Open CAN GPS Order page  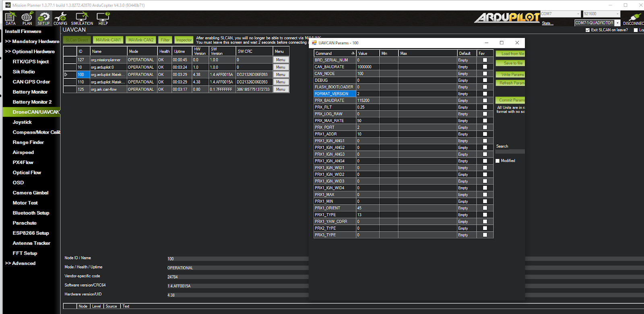coord(31,82)
